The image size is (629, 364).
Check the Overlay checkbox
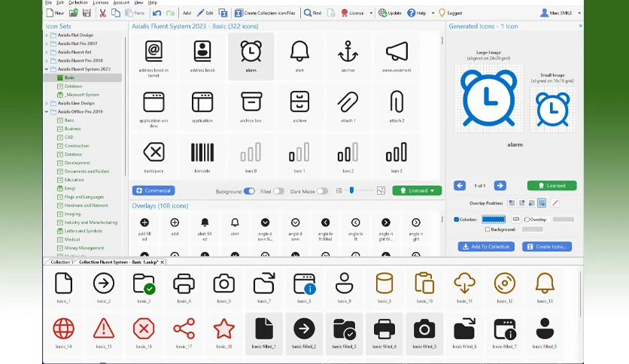tap(527, 220)
